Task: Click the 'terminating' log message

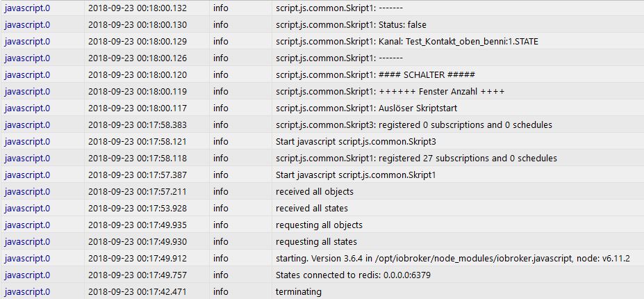Action: tap(299, 291)
